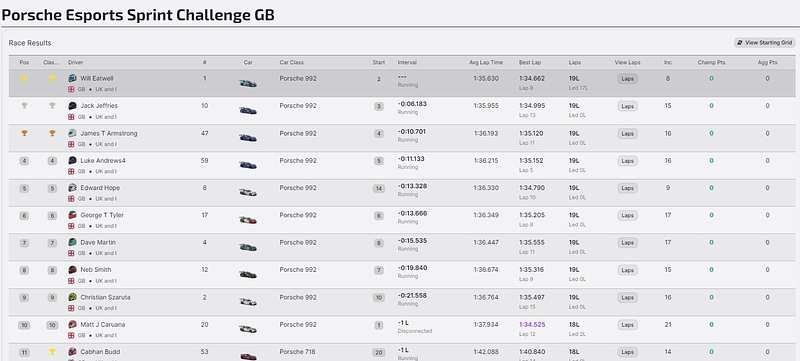The height and width of the screenshot is (361, 800).
Task: Click driver name Dave Martin
Action: coord(98,242)
